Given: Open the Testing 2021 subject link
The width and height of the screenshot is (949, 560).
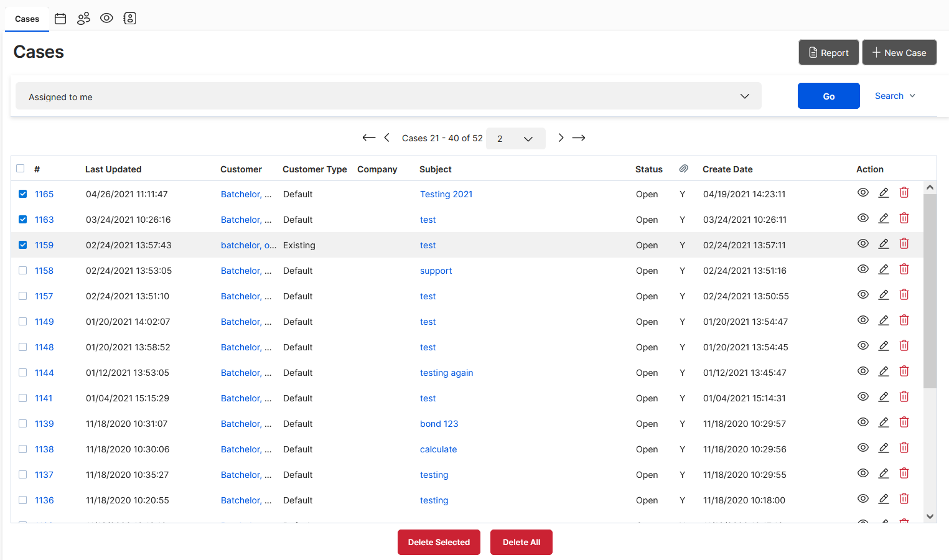Looking at the screenshot, I should click(446, 194).
